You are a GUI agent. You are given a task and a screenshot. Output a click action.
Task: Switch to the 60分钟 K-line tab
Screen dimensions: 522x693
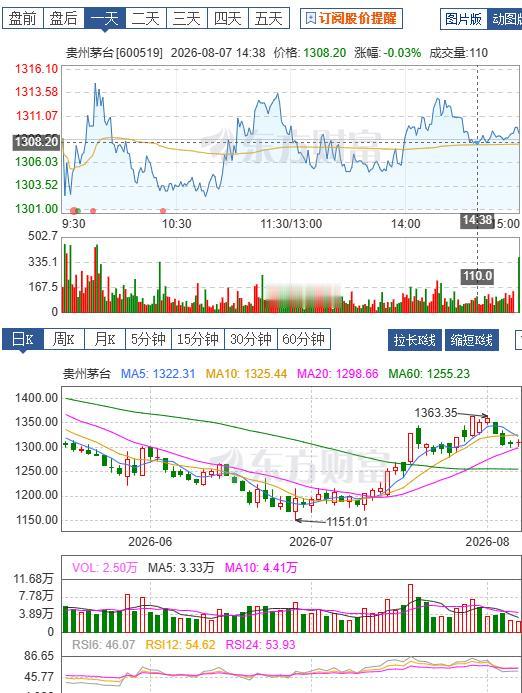tap(304, 339)
